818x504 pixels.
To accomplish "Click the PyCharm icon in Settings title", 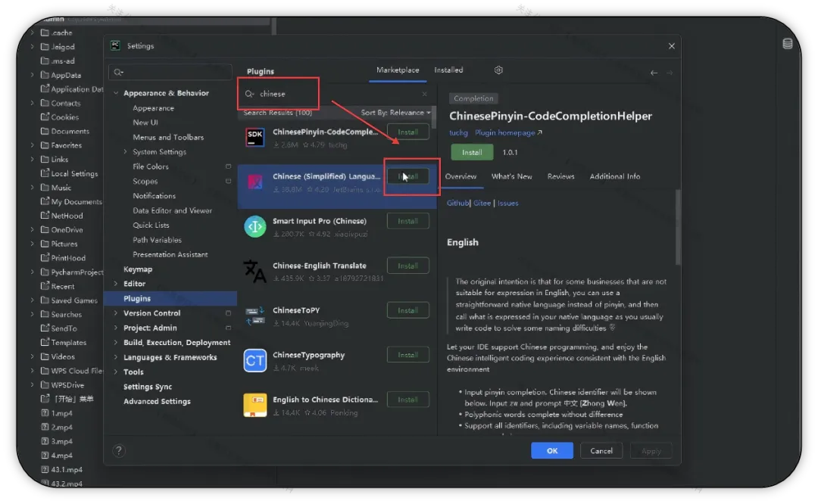I will tap(115, 46).
